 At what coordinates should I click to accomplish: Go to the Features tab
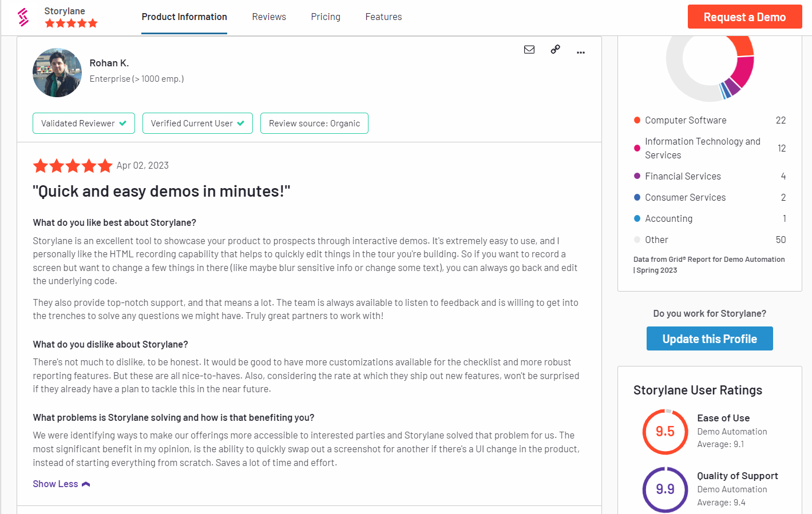click(383, 17)
